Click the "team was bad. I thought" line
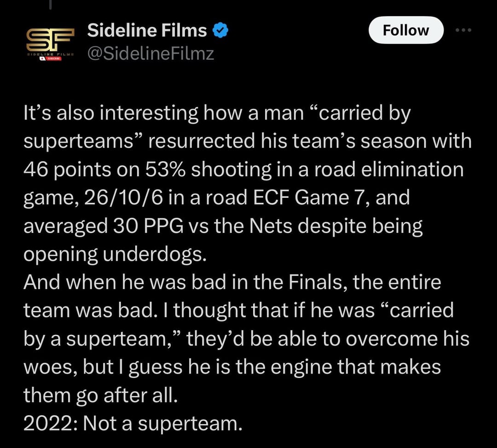This screenshot has height=448, width=497. pos(238,310)
